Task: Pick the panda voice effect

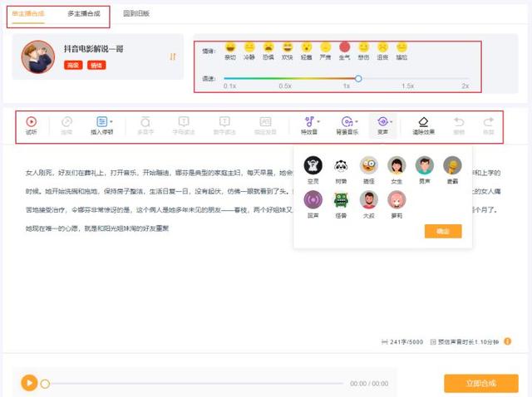Action: 341,165
